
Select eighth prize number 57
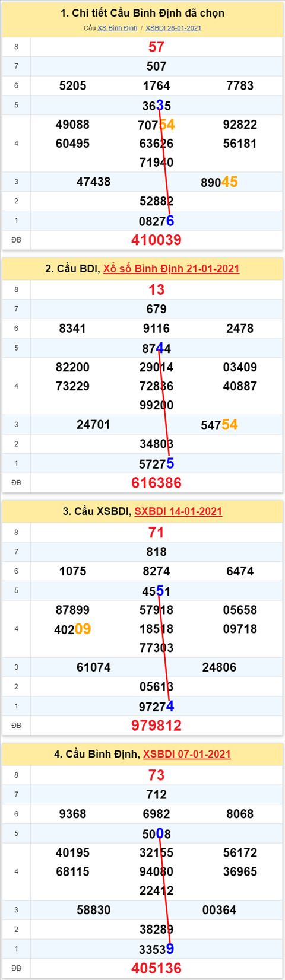(x=156, y=47)
